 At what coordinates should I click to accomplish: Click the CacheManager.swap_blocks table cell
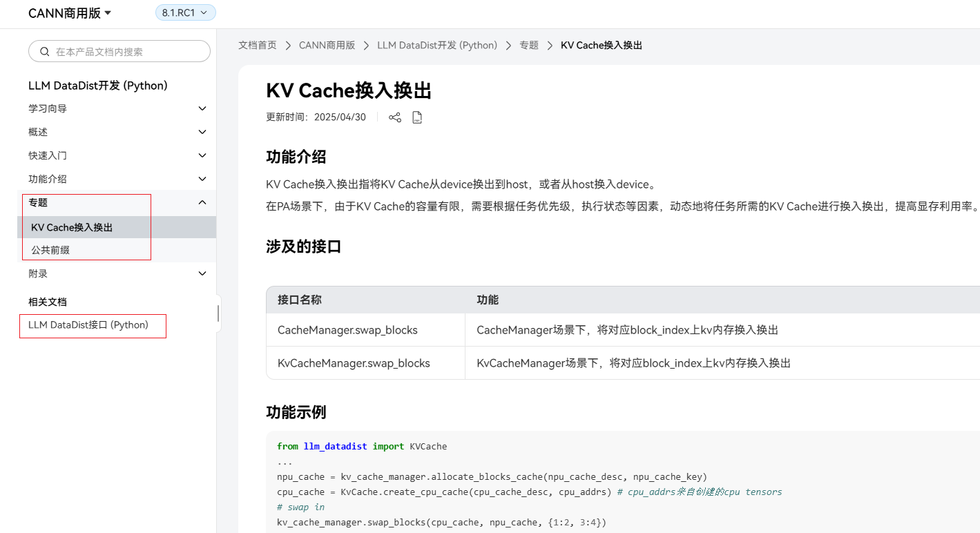(x=365, y=330)
